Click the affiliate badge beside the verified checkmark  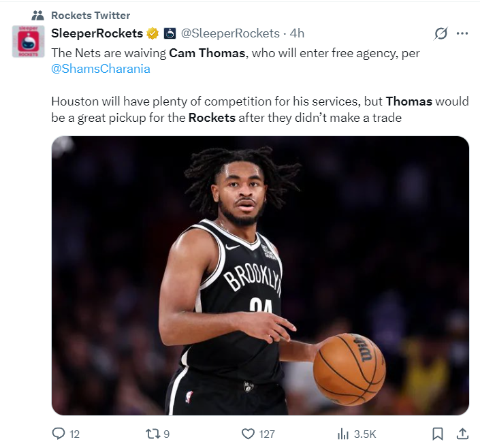(170, 33)
